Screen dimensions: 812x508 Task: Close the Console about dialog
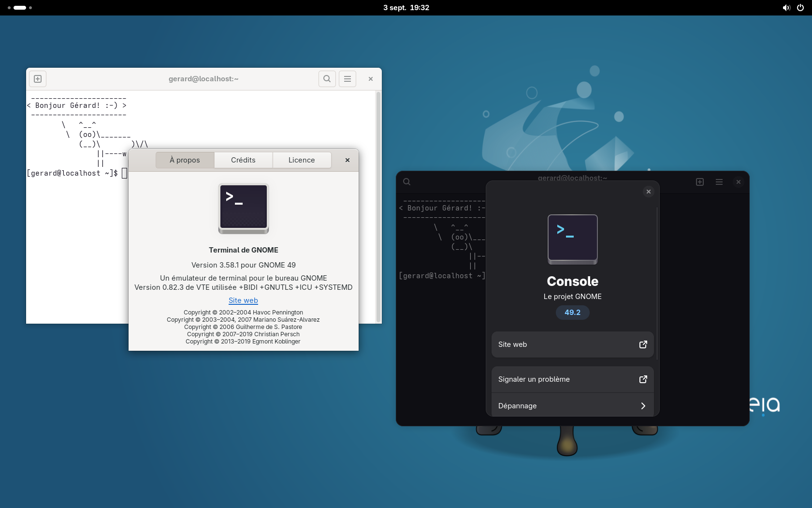click(x=649, y=192)
